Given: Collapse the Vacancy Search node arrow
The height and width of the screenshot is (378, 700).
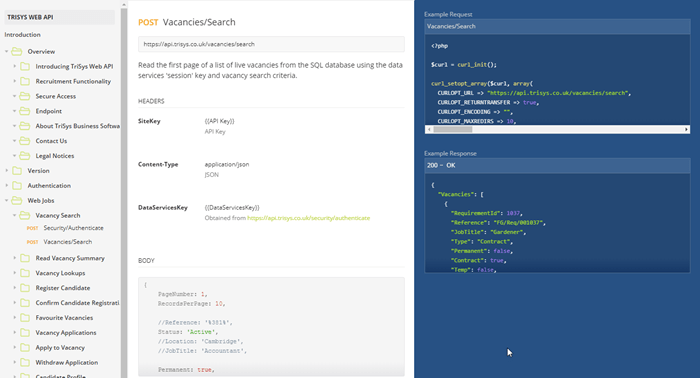Looking at the screenshot, I should coord(14,215).
